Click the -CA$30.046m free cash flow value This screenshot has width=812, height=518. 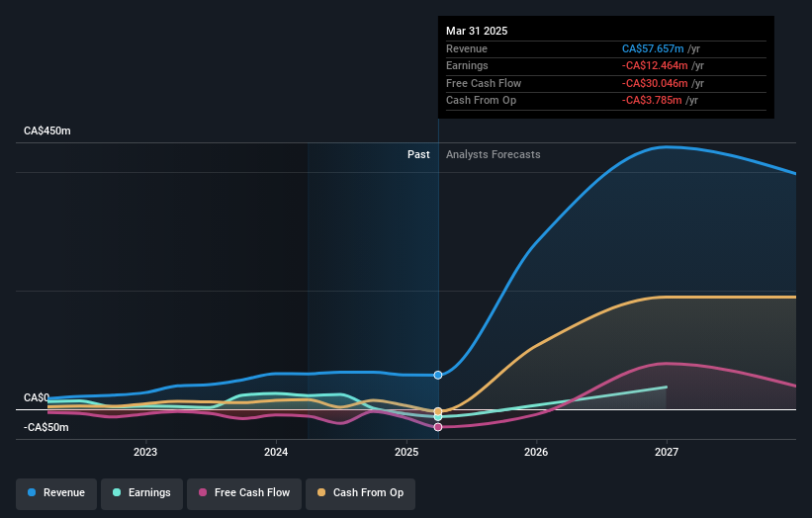point(655,83)
